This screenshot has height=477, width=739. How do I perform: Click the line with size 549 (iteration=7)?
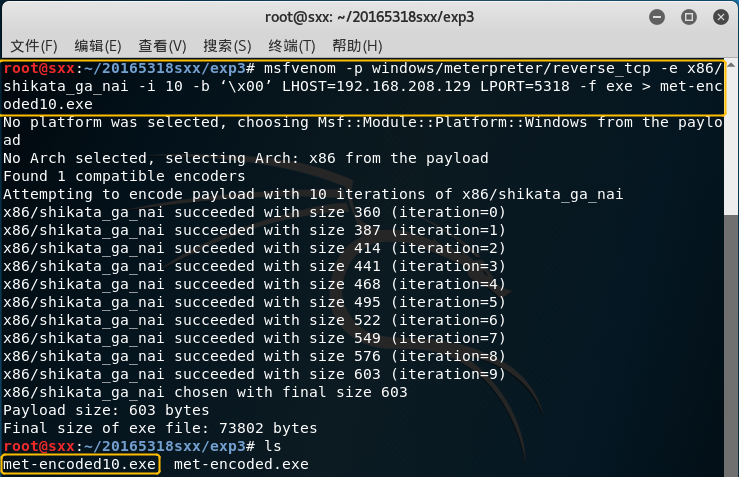(255, 338)
